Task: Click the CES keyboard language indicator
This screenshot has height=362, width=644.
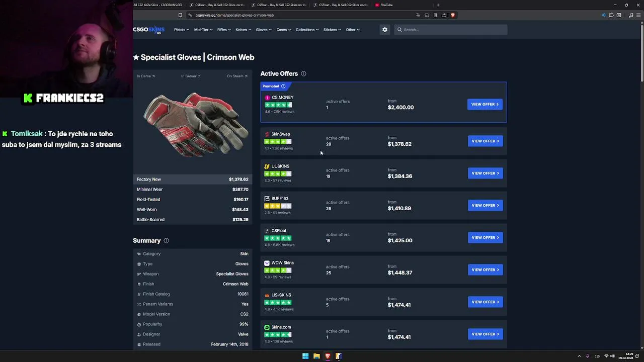Action: tap(597, 356)
